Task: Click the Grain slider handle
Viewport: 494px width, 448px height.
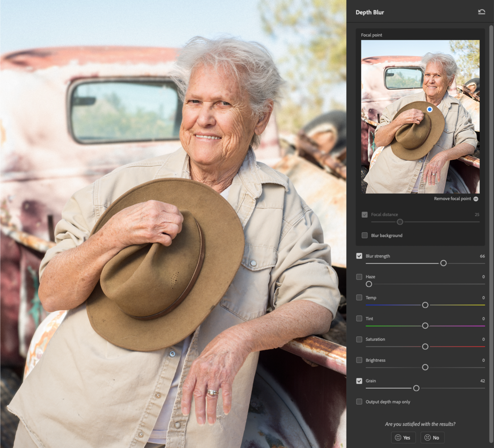Action: click(416, 388)
